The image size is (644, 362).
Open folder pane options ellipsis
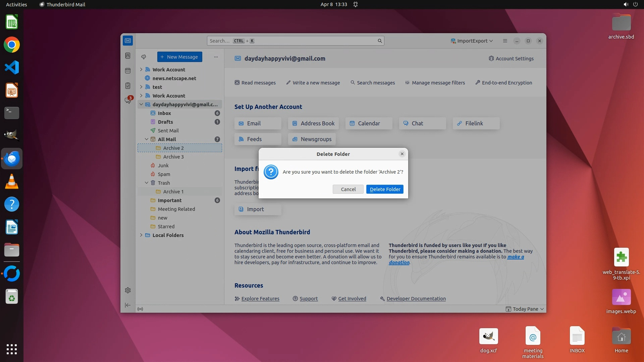216,57
